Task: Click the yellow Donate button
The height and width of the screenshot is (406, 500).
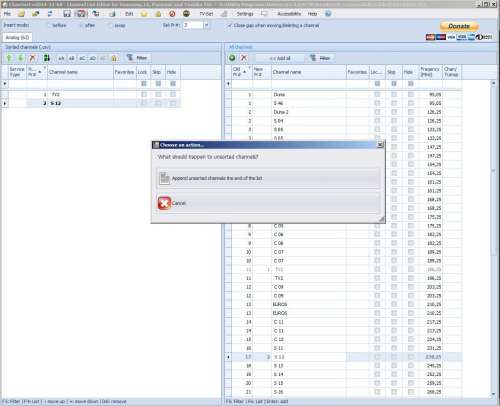Action: [459, 26]
